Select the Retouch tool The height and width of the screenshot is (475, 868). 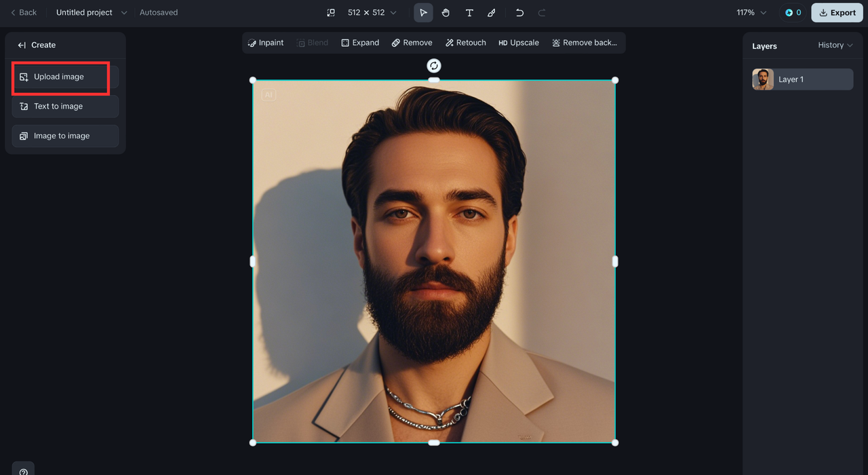tap(466, 42)
